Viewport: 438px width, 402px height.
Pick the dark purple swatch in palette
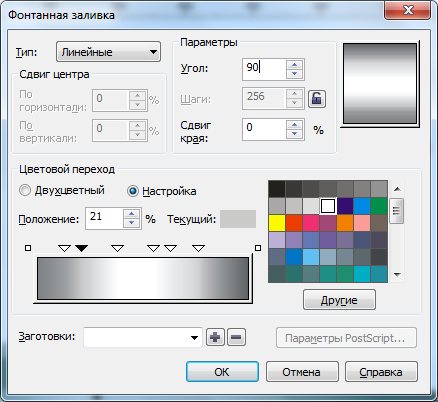click(345, 206)
